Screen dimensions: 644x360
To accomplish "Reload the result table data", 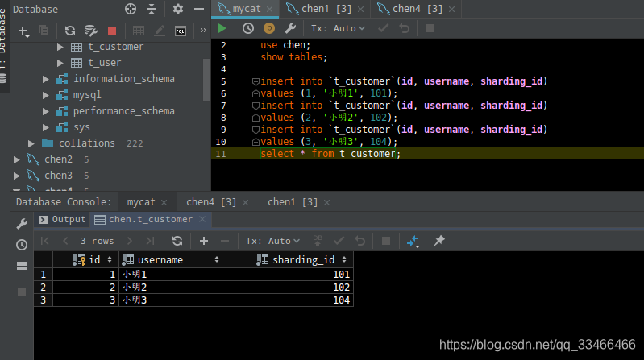I will tap(177, 241).
